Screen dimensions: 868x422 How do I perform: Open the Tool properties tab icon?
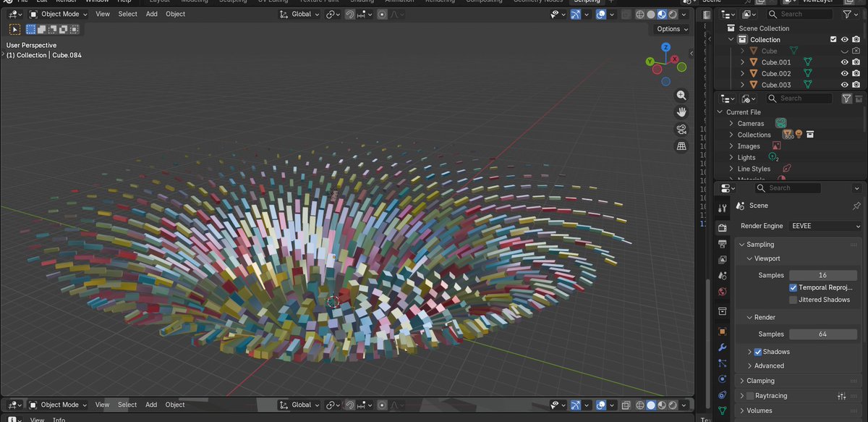point(722,208)
